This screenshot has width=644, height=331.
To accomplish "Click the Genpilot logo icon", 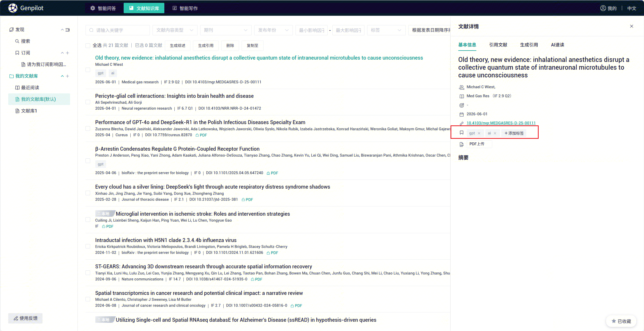I will pos(13,8).
